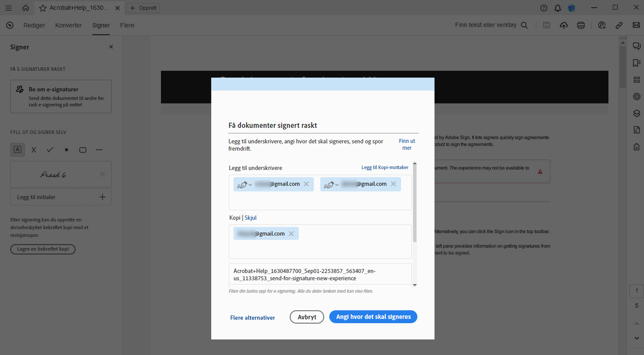This screenshot has height=355, width=644.
Task: Select the filled dot tool
Action: tap(66, 150)
